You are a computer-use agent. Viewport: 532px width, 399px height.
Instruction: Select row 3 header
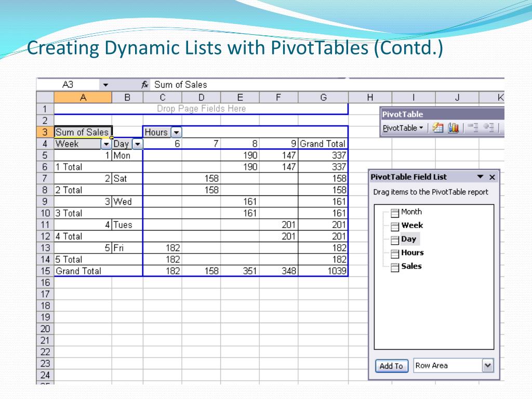tap(45, 132)
